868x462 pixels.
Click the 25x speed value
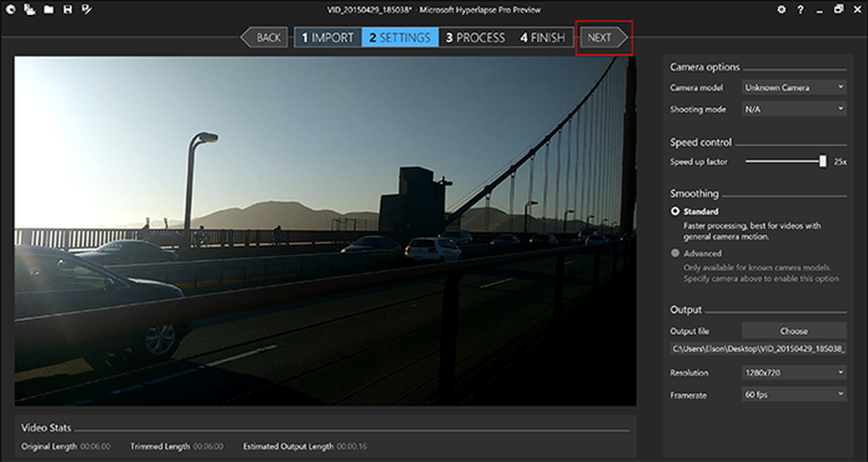click(840, 161)
